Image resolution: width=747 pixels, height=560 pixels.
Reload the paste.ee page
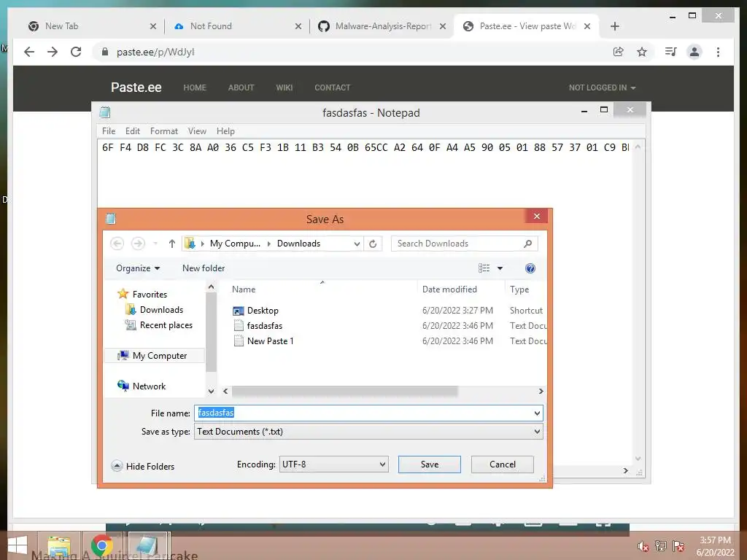pos(76,52)
